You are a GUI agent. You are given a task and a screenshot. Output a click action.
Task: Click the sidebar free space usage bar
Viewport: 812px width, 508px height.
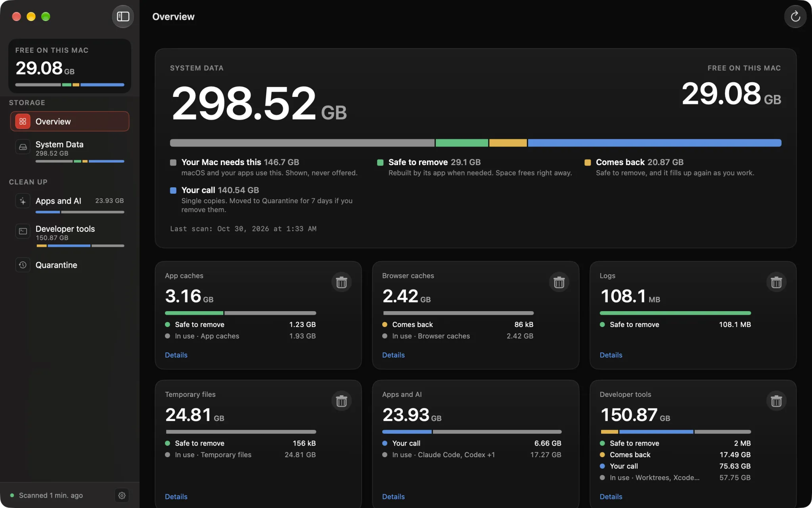70,85
